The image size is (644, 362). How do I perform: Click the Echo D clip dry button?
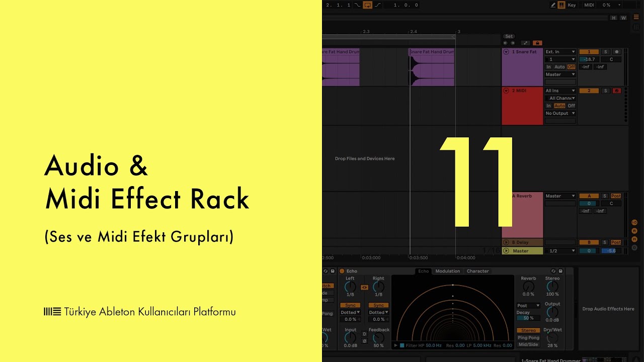[x=365, y=334]
